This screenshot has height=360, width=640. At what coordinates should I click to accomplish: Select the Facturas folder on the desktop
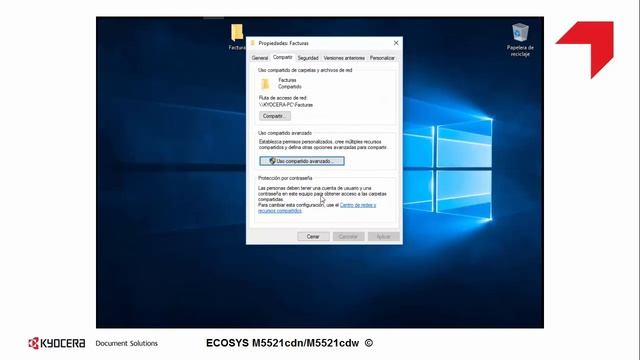tap(237, 37)
